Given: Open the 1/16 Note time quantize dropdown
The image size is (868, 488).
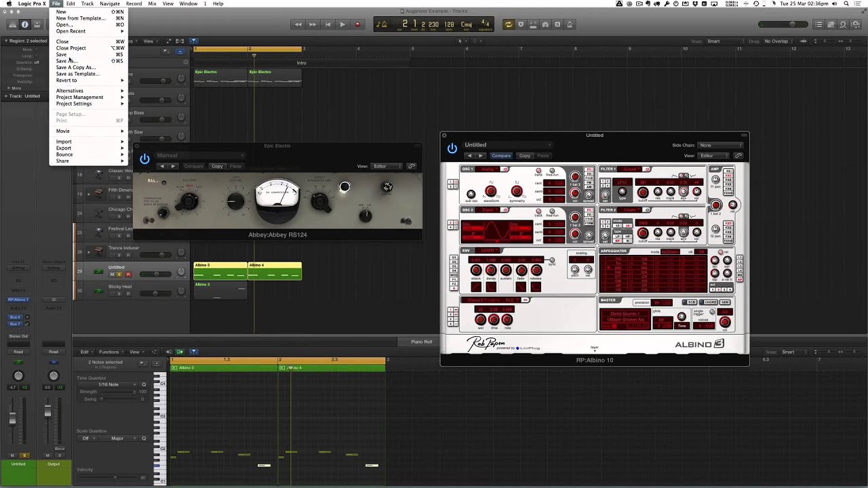Looking at the screenshot, I should pos(108,384).
